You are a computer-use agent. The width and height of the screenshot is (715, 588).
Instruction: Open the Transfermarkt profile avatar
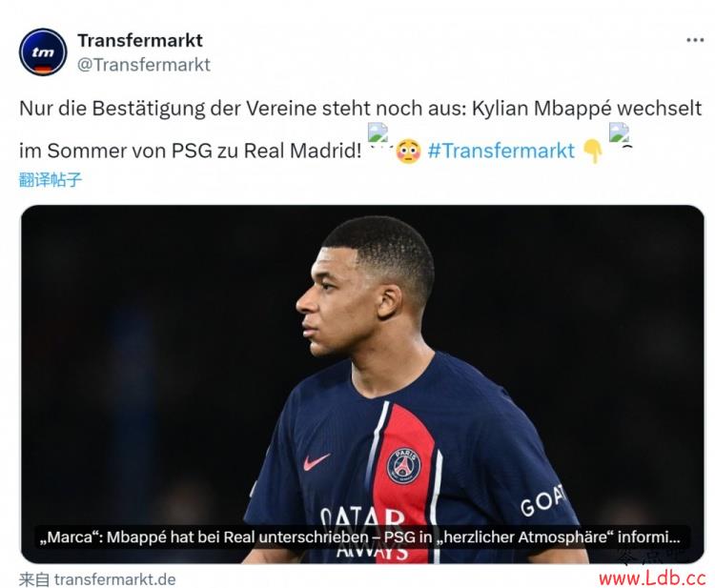(x=43, y=52)
